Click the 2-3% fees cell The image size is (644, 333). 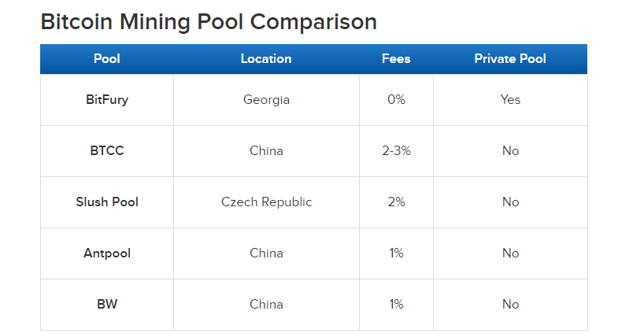tap(396, 151)
